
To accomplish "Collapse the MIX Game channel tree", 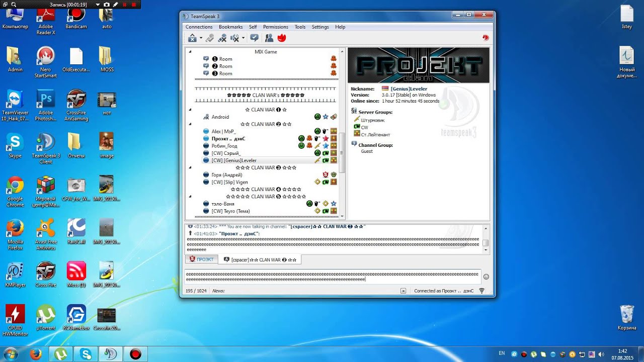I will coord(190,52).
